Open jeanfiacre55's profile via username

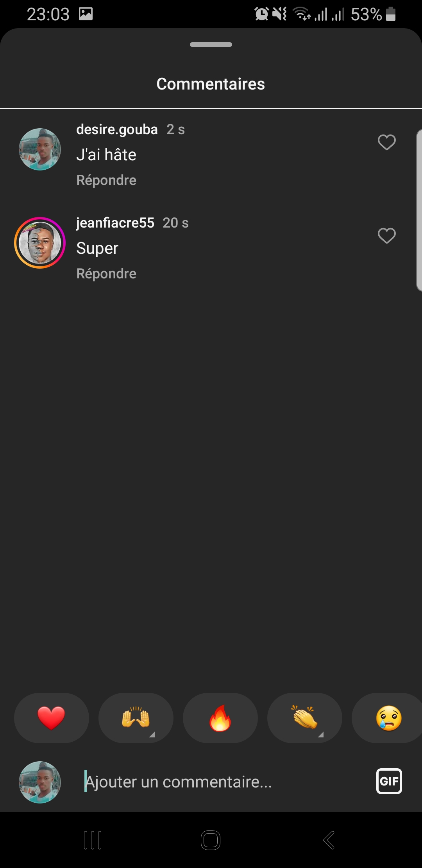coord(115,223)
